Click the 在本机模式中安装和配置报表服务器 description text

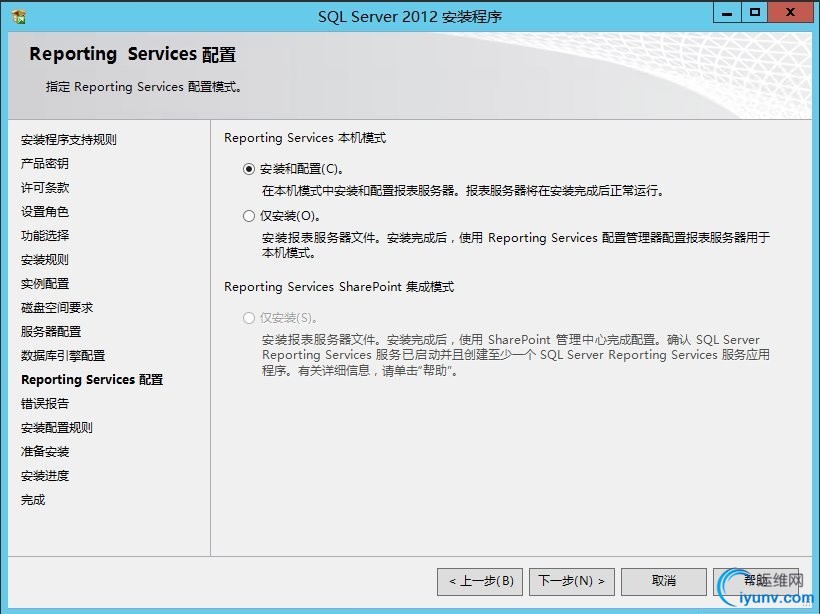[463, 191]
